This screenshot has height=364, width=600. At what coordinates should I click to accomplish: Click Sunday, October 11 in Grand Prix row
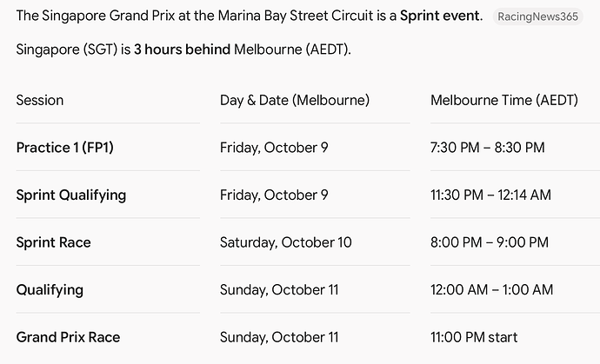(x=279, y=337)
